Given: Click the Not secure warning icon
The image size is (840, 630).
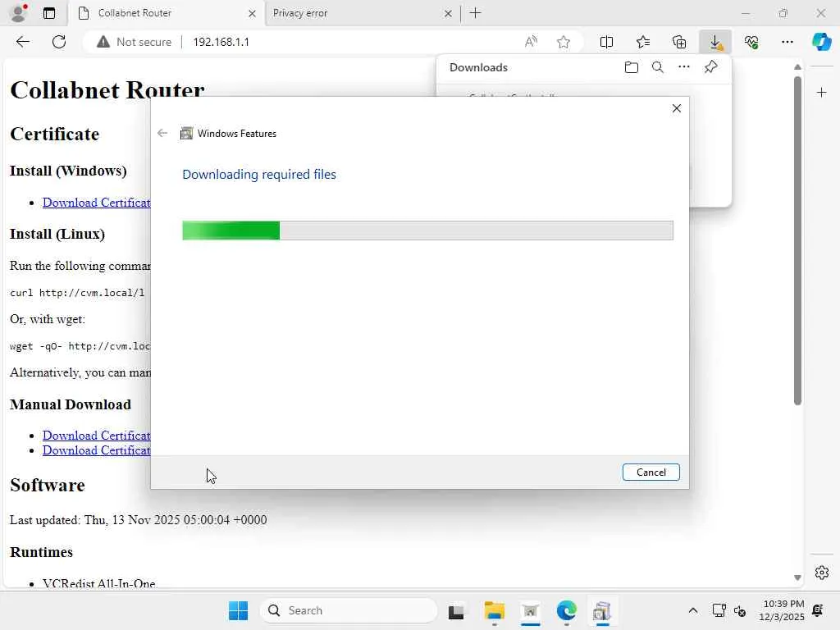Looking at the screenshot, I should 103,42.
